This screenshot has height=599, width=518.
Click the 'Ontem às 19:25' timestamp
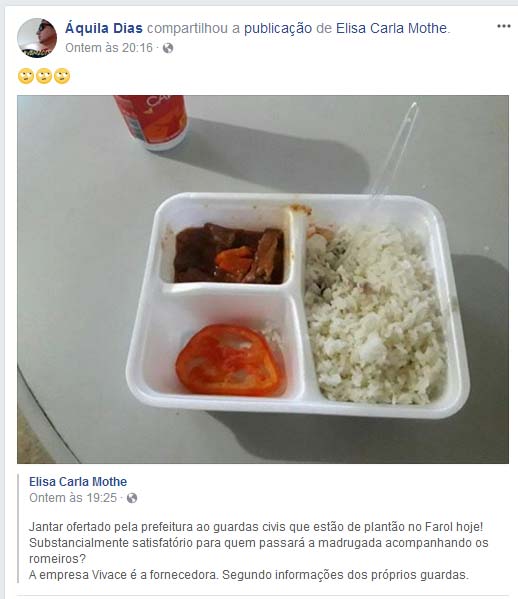73,498
